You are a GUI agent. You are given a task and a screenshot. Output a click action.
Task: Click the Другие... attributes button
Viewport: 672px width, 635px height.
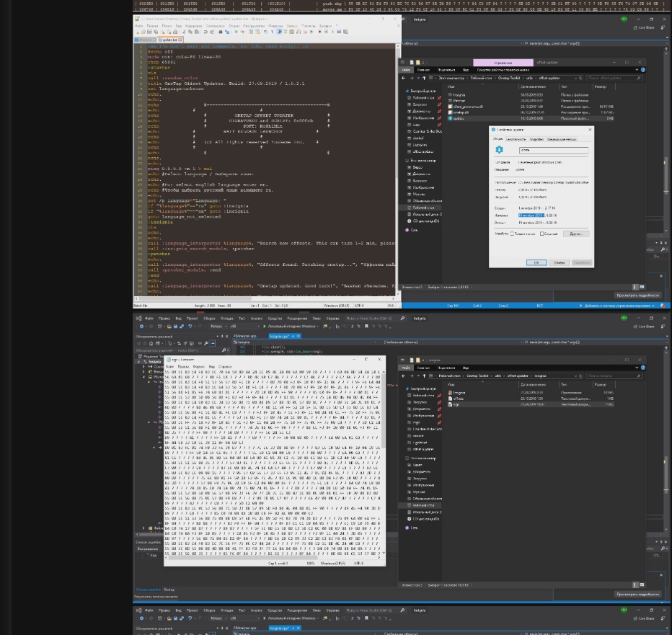point(576,234)
